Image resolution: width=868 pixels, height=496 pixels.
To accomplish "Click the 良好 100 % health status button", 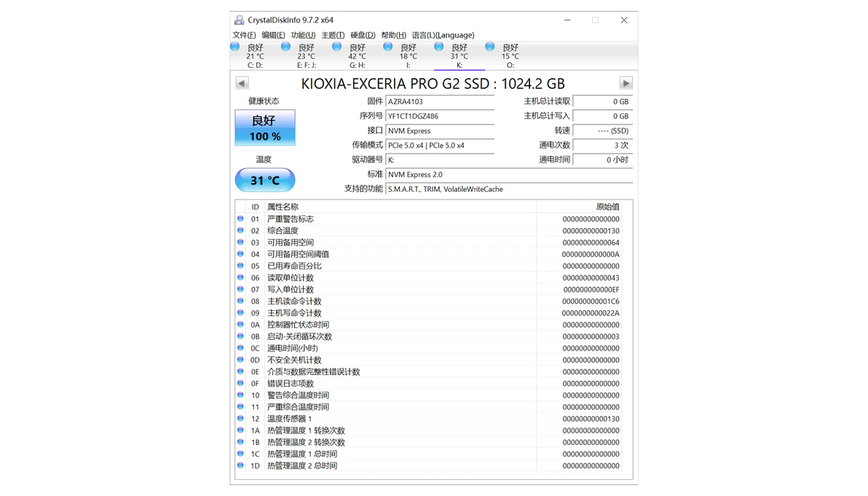I will 265,128.
